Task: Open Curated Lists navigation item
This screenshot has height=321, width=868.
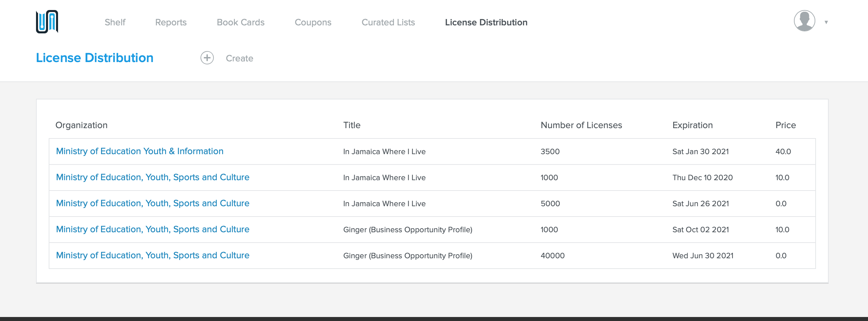Action: [x=388, y=22]
